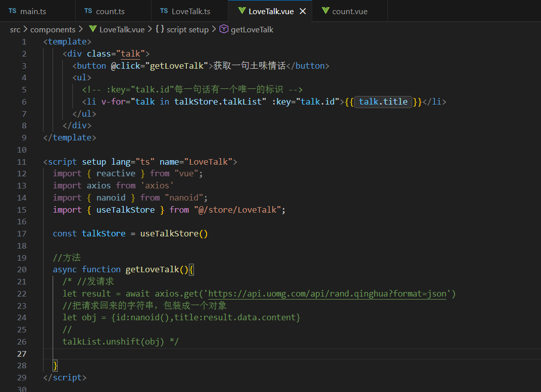The height and width of the screenshot is (392, 541).
Task: Place cursor on talk.title expression
Action: [383, 102]
